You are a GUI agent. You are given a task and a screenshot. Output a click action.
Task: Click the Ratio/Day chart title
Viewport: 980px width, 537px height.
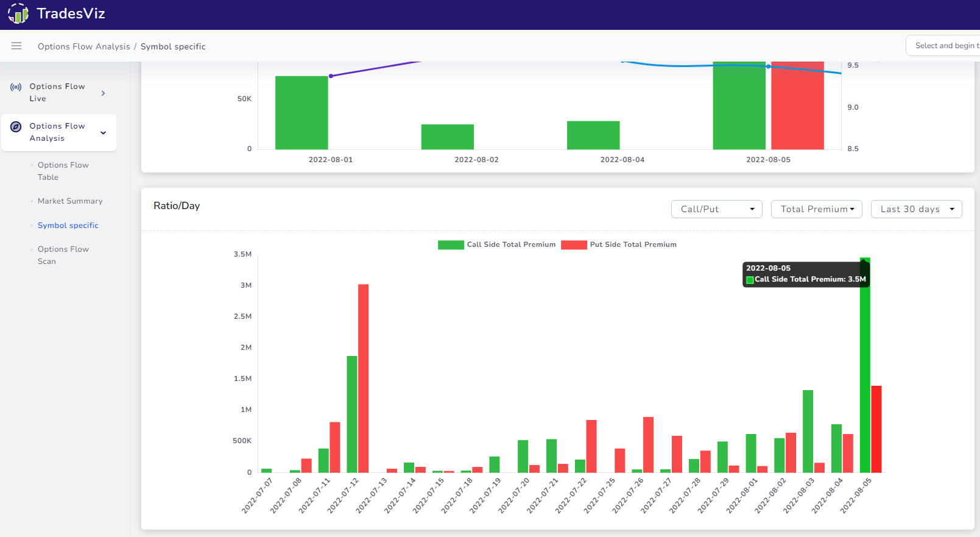177,206
